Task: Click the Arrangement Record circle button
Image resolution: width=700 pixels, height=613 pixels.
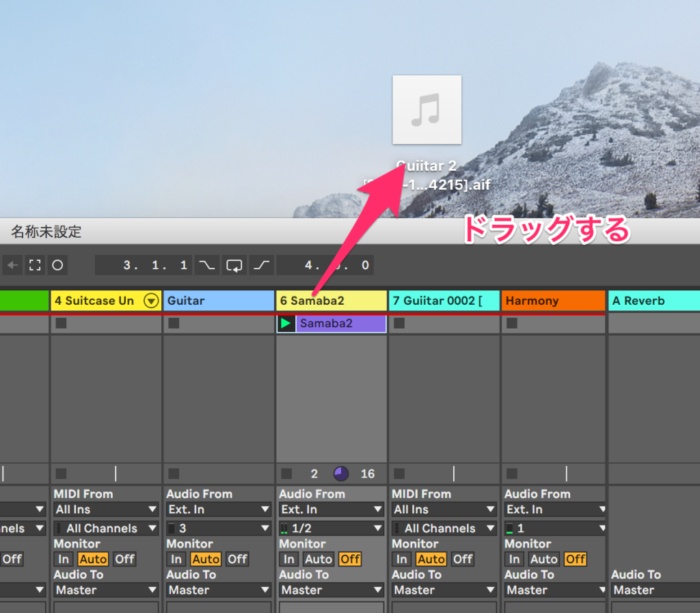Action: point(57,265)
